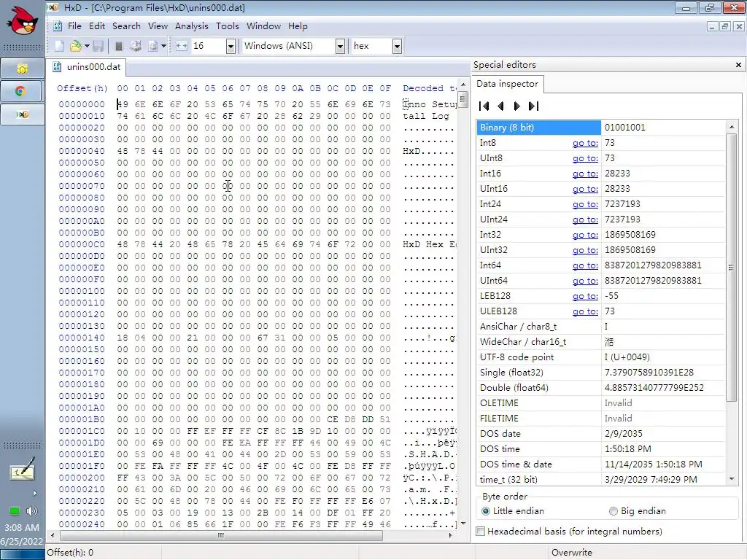The height and width of the screenshot is (560, 747).
Task: Click the go to link for ULEB128
Action: [x=585, y=311]
